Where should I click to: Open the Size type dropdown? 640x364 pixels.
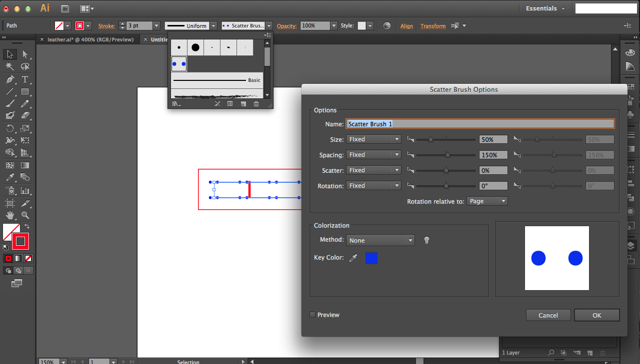[x=373, y=139]
